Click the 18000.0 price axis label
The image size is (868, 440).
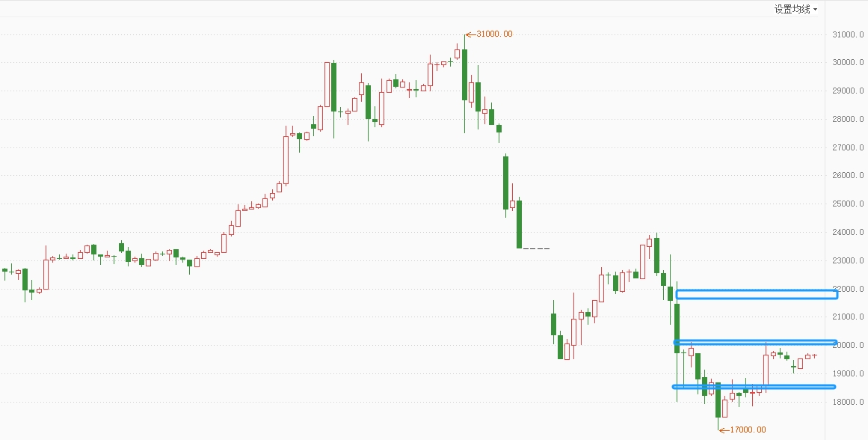(x=849, y=403)
